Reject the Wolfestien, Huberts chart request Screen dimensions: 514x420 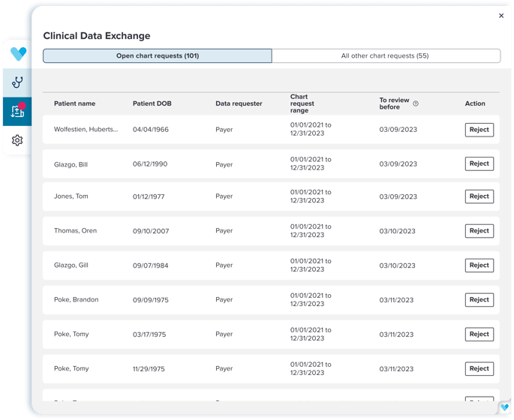pyautogui.click(x=479, y=130)
